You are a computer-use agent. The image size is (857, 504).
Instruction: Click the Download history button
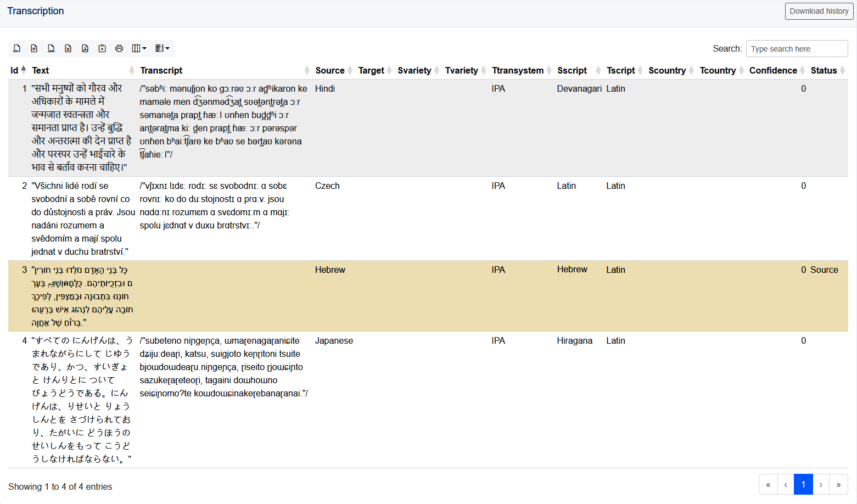point(819,11)
